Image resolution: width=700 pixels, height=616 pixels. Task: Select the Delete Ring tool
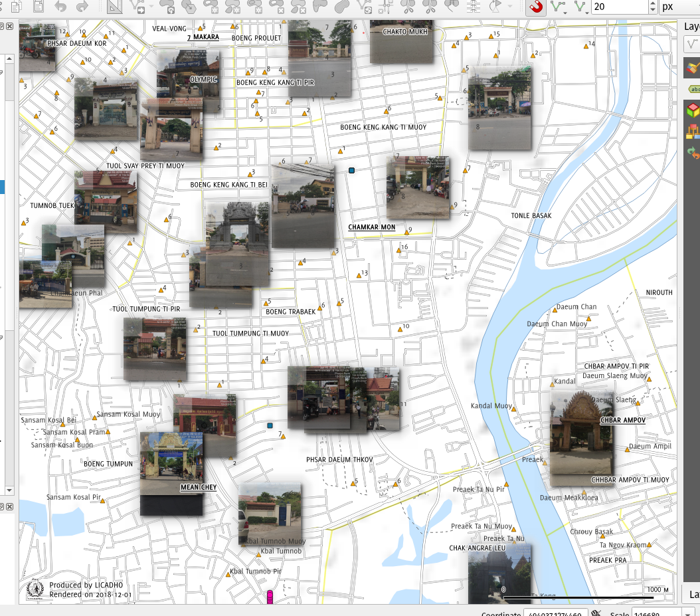click(x=276, y=6)
